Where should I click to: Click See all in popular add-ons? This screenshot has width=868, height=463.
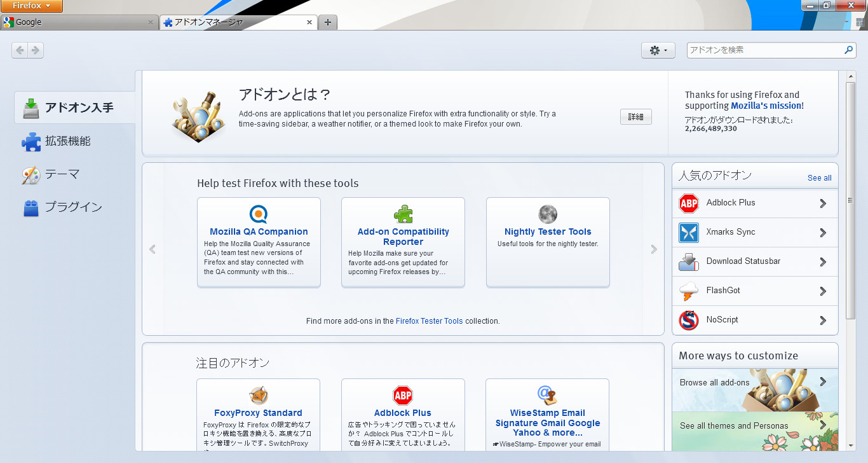[819, 178]
